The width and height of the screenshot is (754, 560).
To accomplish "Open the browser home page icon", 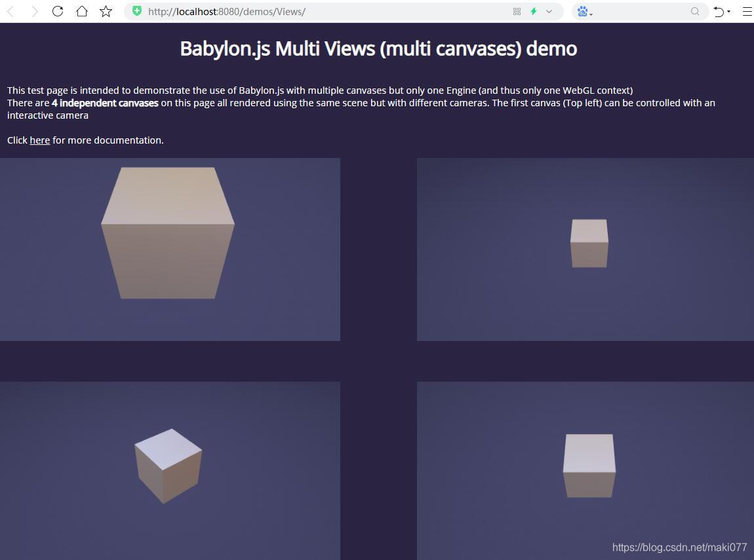I will pyautogui.click(x=82, y=11).
